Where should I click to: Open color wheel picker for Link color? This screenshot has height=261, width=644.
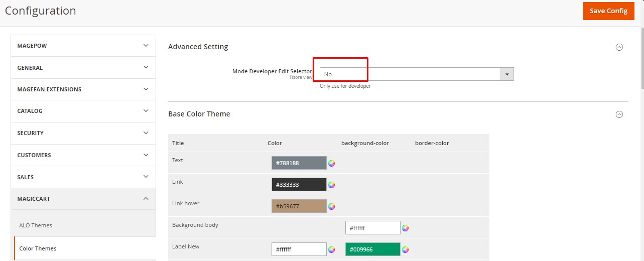331,185
